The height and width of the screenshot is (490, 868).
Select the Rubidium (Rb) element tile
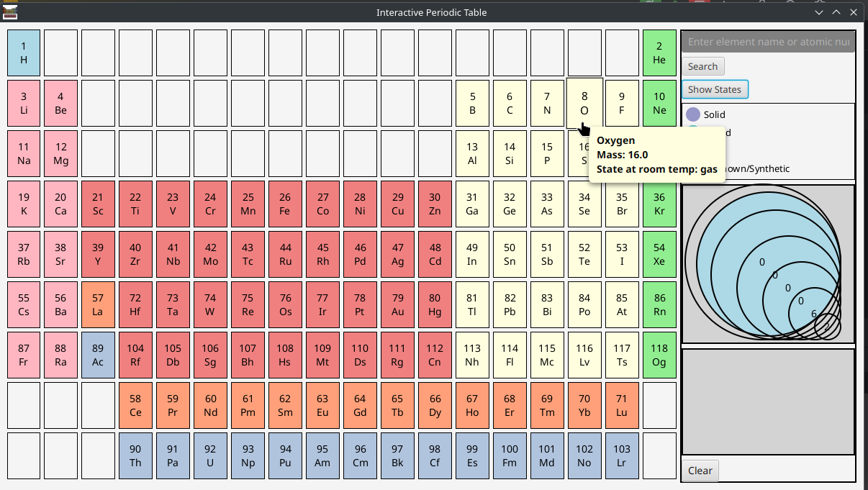[24, 254]
